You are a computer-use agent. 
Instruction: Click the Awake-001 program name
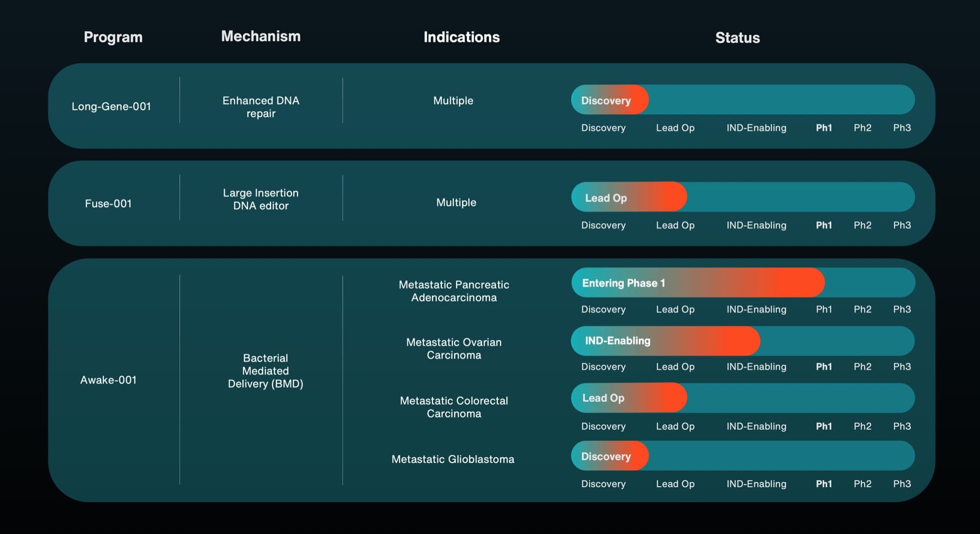[x=108, y=380]
